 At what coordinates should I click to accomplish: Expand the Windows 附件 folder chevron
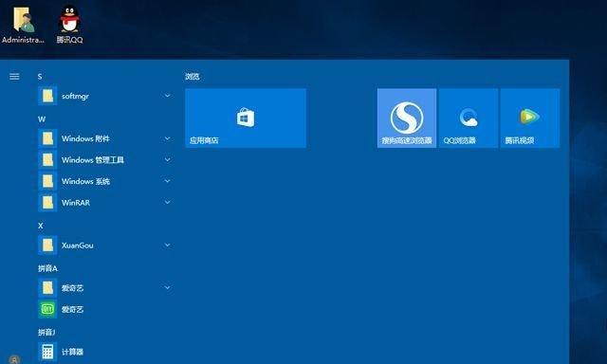[x=168, y=138]
